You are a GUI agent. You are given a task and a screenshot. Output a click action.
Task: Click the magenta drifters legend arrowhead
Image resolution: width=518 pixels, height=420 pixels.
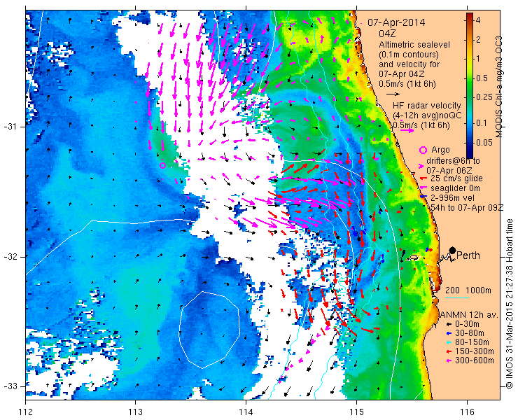tap(421, 167)
